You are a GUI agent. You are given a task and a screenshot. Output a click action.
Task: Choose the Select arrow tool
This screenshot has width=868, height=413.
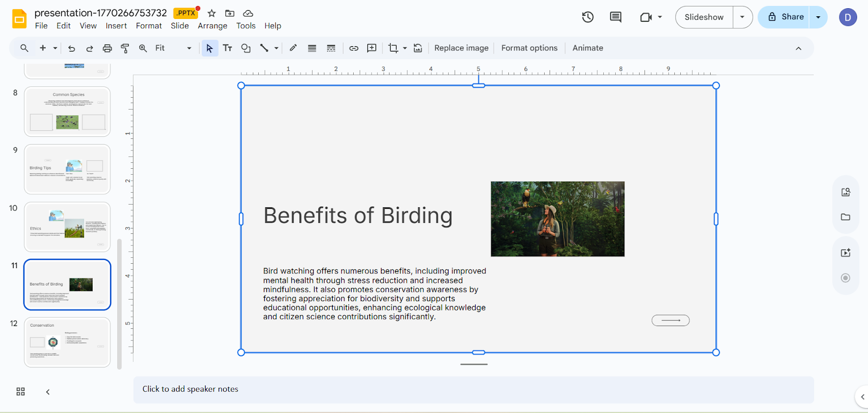(210, 48)
